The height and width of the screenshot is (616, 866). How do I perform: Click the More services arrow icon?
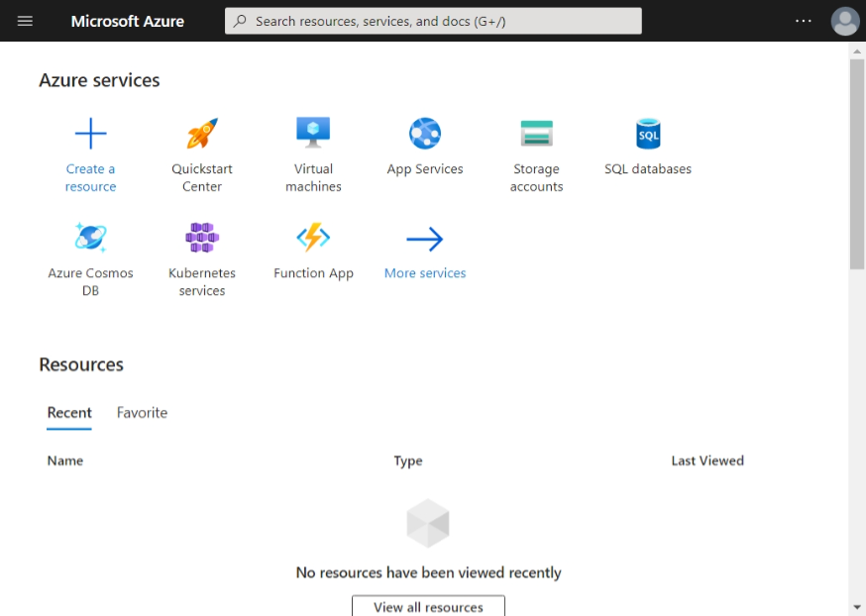pyautogui.click(x=425, y=239)
